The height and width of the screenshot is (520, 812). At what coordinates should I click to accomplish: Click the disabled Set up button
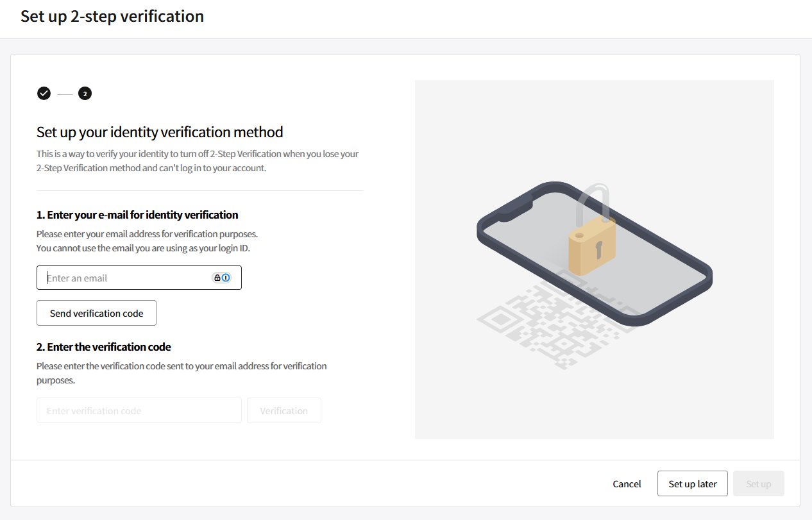[x=759, y=483]
